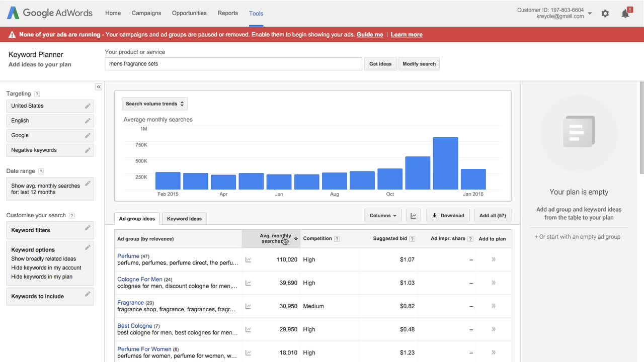Image resolution: width=644 pixels, height=362 pixels.
Task: Open the Learn more link
Action: tap(407, 35)
